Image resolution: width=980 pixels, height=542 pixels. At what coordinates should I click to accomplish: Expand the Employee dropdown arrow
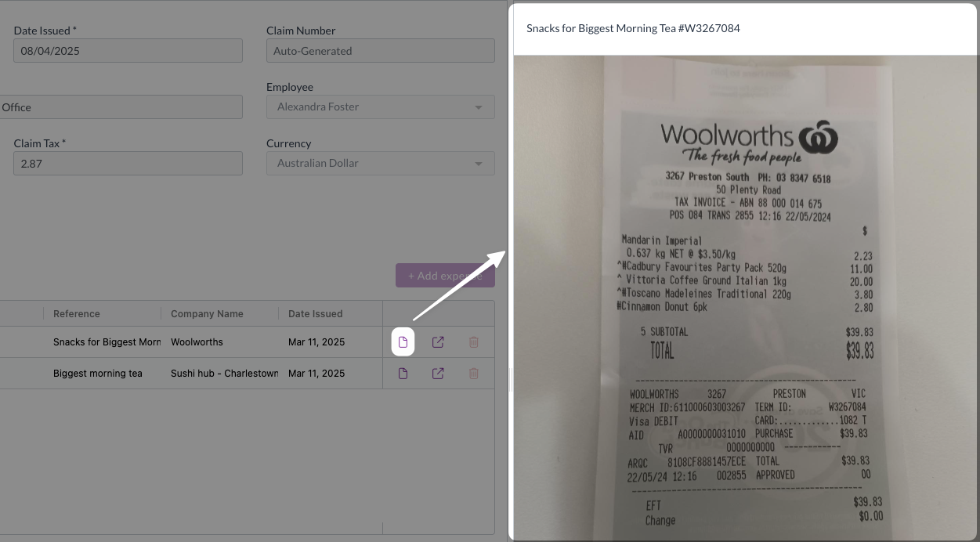(479, 107)
